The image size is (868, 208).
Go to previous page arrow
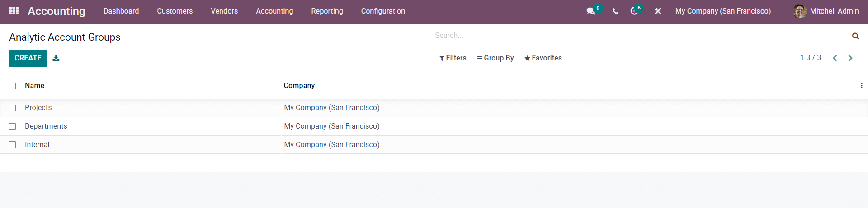[835, 58]
